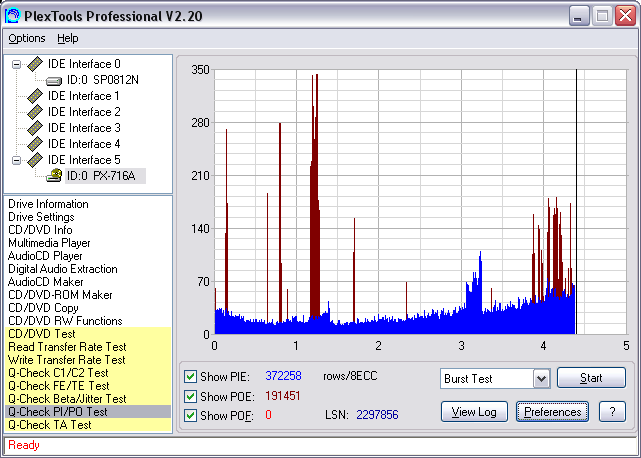Image resolution: width=641 pixels, height=458 pixels.
Task: Select Q-Check FE/TE Test
Action: [88, 386]
